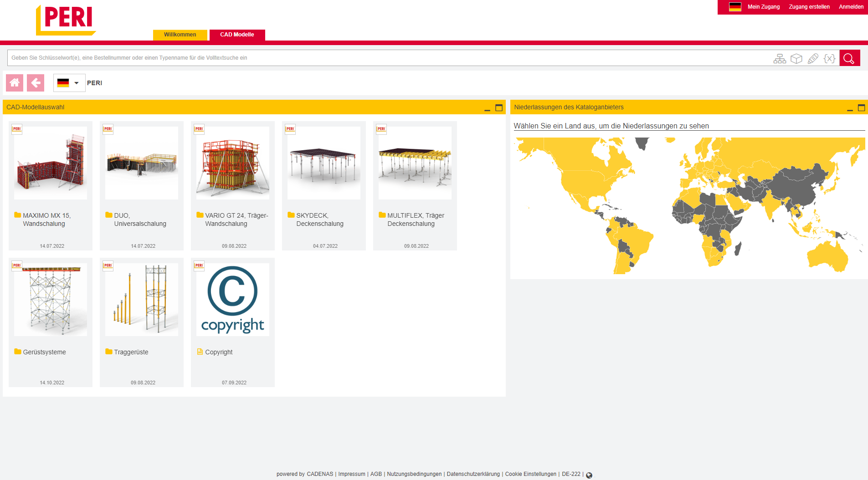The width and height of the screenshot is (868, 480).
Task: Open the Traggerüste folder icon
Action: pos(109,352)
